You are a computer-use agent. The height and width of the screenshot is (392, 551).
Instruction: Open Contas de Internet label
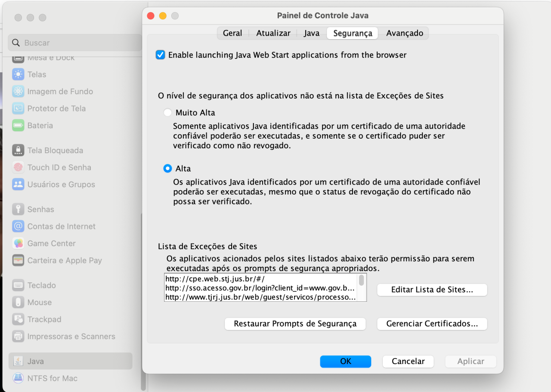click(62, 226)
